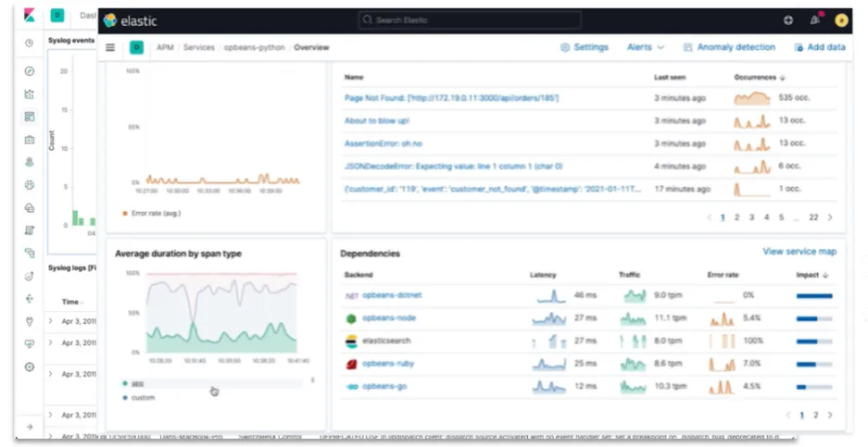Open the notifications bell in header
Screen dimensions: 868x447
(815, 19)
